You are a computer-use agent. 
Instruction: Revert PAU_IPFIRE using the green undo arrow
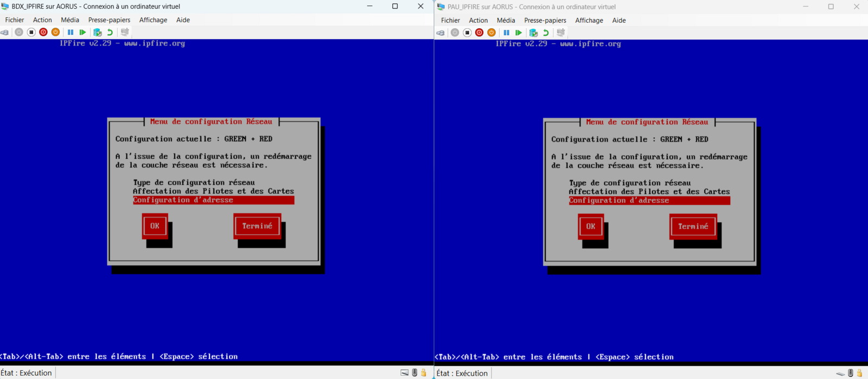[546, 33]
